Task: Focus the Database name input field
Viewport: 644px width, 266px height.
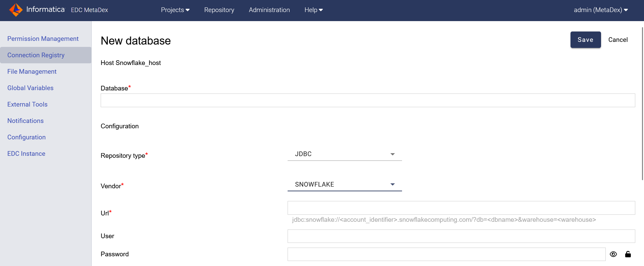Action: pos(368,101)
